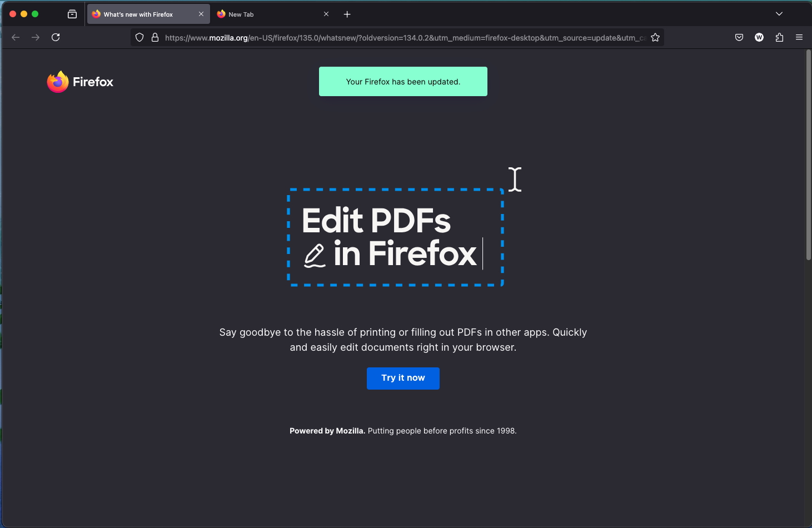Switch to the New Tab tab
Image resolution: width=812 pixels, height=528 pixels.
[x=272, y=14]
